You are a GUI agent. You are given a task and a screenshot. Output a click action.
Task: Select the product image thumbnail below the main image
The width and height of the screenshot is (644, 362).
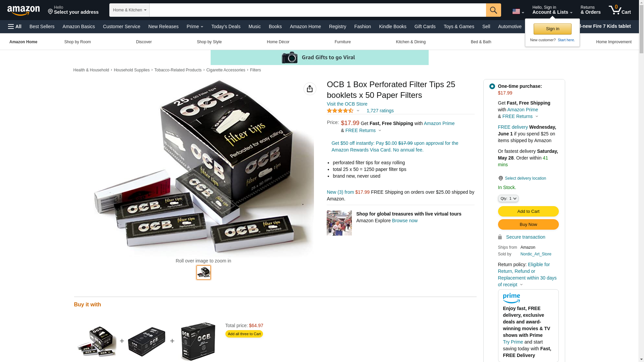tap(203, 273)
